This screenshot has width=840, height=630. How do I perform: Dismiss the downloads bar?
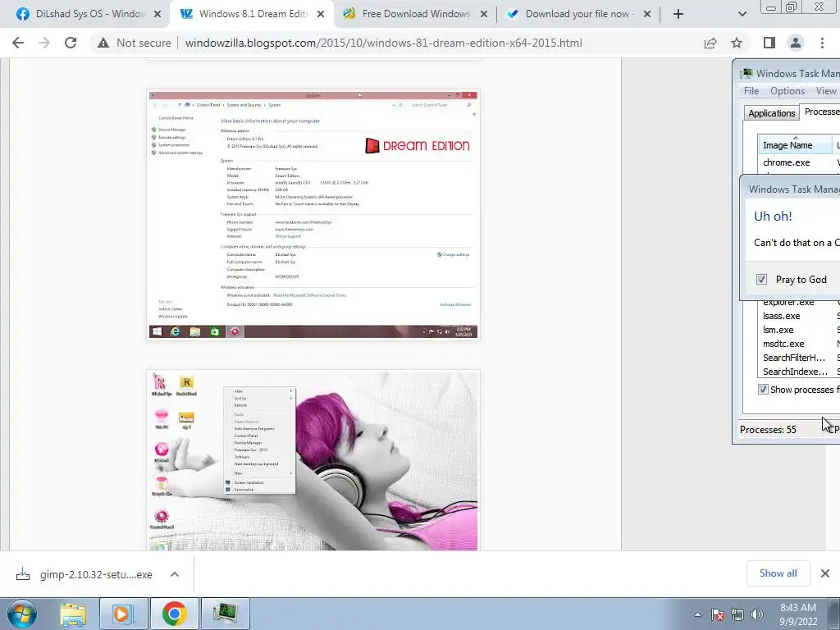tap(825, 573)
